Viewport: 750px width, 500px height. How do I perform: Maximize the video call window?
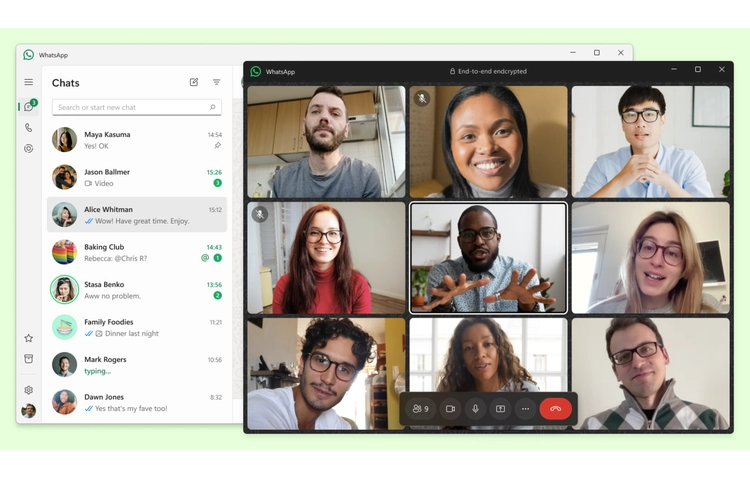point(698,69)
